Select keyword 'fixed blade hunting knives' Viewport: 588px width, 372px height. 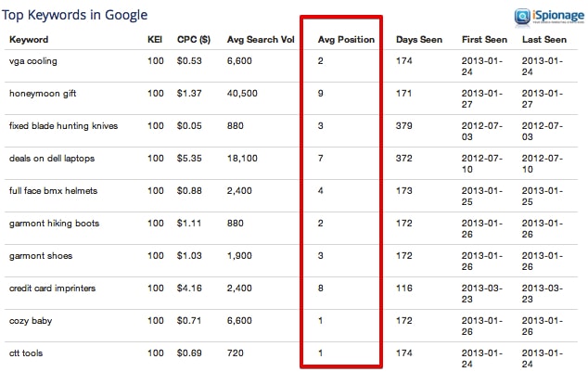point(63,126)
